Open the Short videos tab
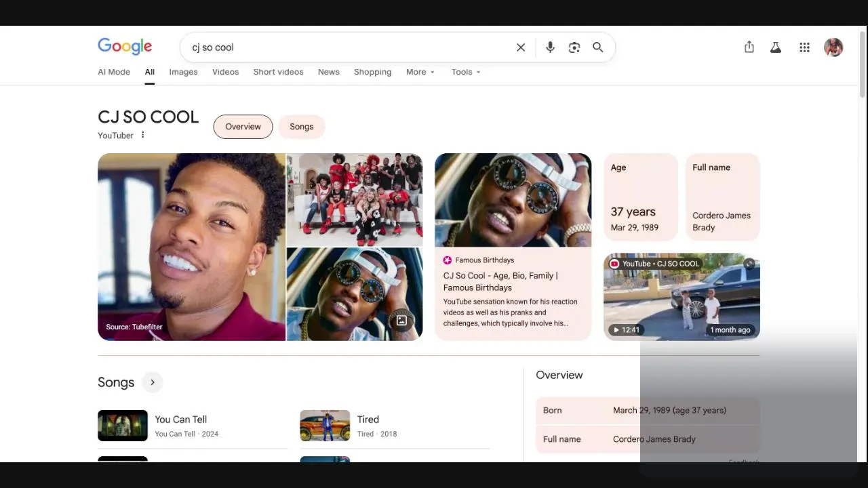The height and width of the screenshot is (488, 868). coord(278,72)
